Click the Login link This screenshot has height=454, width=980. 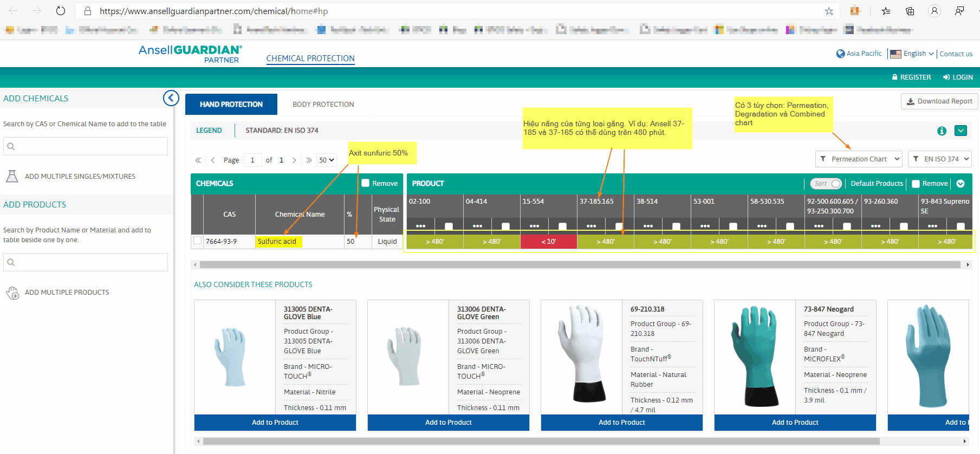coord(958,77)
